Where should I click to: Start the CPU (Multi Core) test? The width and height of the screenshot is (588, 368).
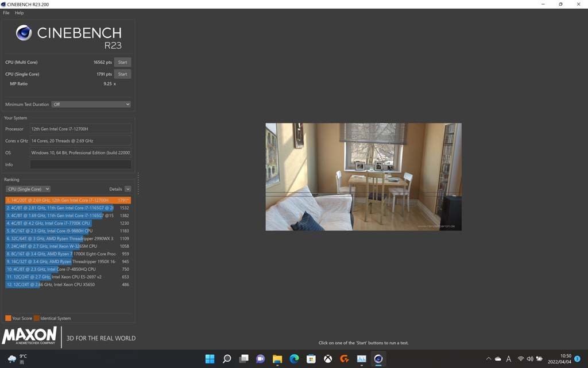(122, 62)
